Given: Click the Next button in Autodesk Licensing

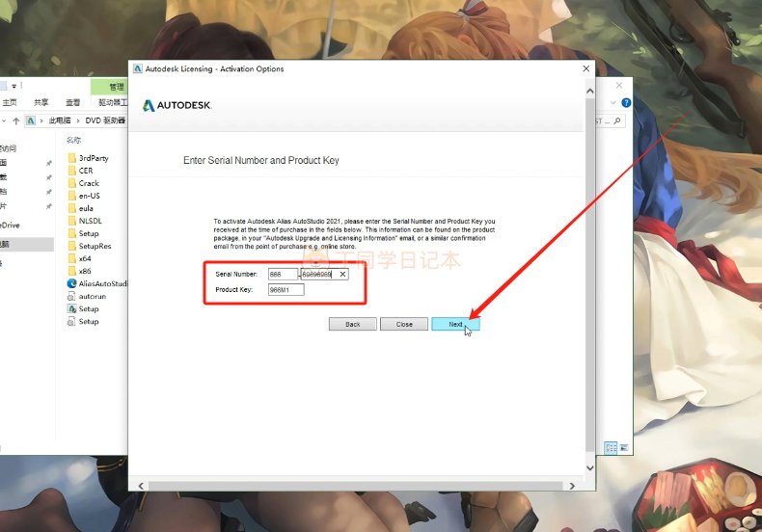Looking at the screenshot, I should pyautogui.click(x=455, y=324).
